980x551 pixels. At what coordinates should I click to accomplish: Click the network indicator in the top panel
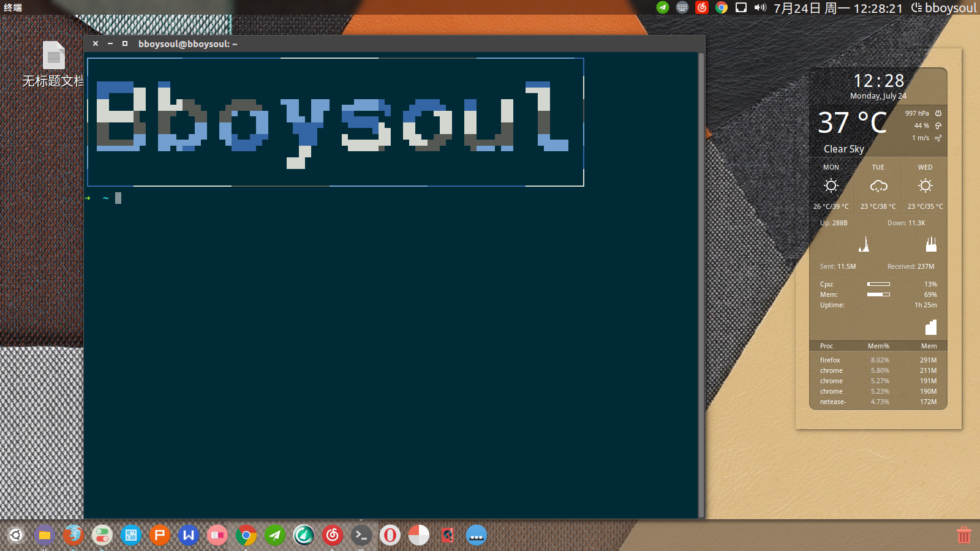[741, 8]
